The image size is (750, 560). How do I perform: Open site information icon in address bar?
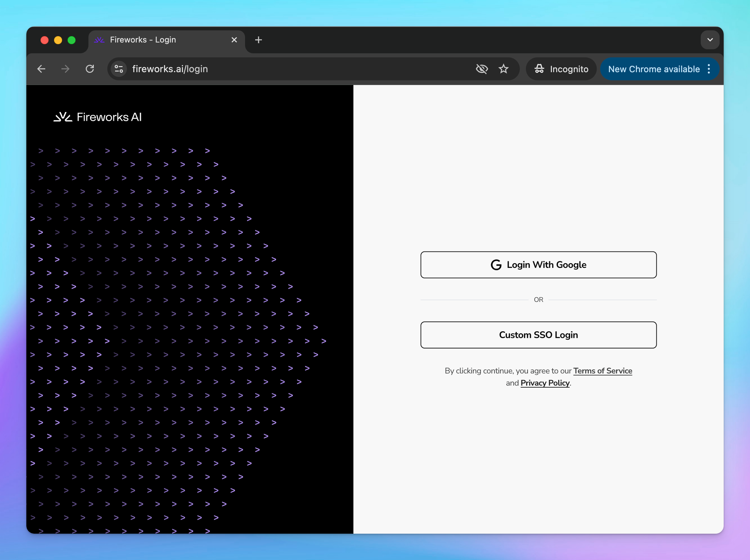tap(119, 69)
